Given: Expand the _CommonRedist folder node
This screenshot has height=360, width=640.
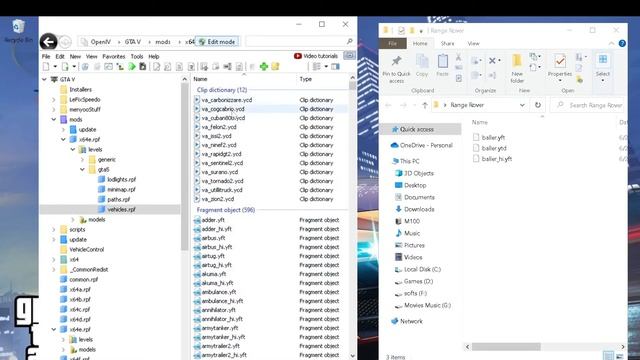Looking at the screenshot, I should pos(53,269).
